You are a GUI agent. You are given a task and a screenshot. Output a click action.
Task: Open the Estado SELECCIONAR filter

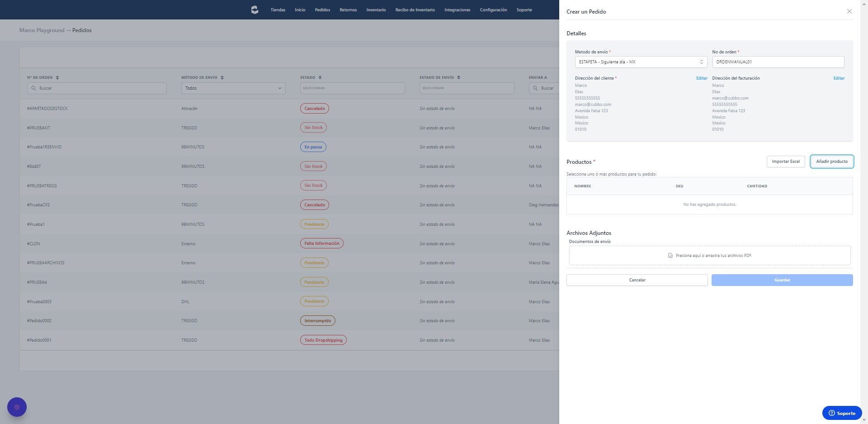[352, 88]
